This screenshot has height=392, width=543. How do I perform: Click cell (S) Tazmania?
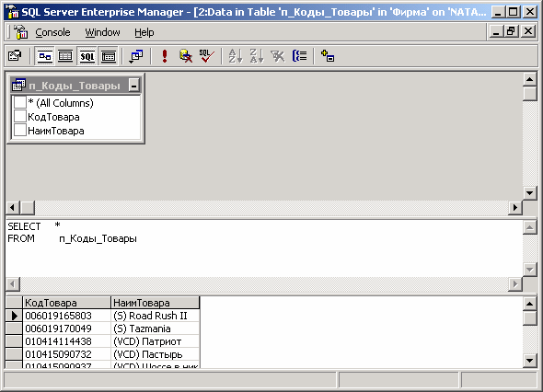coord(156,329)
